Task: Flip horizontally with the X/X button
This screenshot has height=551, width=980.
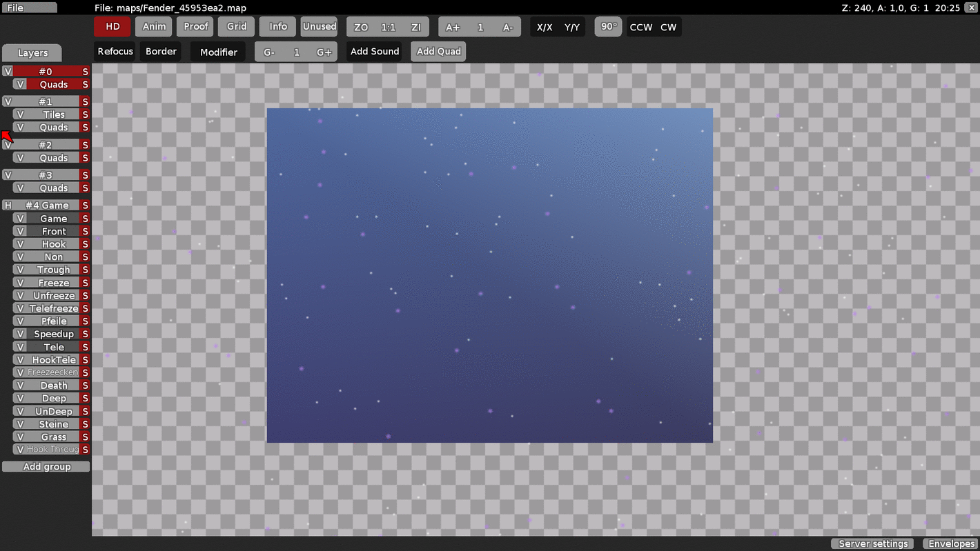Action: [x=545, y=28]
